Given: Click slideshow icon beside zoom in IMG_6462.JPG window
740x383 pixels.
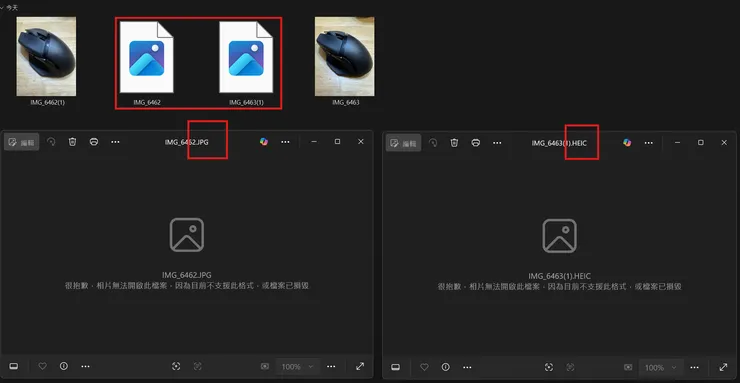Looking at the screenshot, I should [x=265, y=366].
